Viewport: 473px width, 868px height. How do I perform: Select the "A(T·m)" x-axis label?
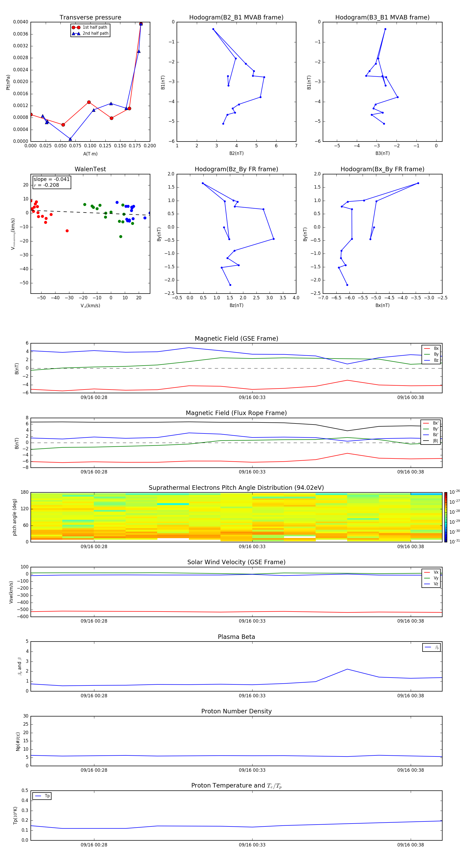(x=90, y=154)
